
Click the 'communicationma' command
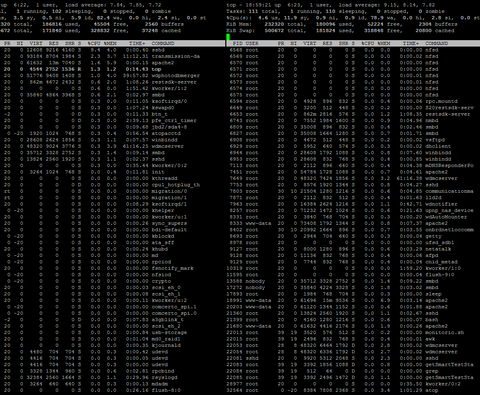pos(449,191)
